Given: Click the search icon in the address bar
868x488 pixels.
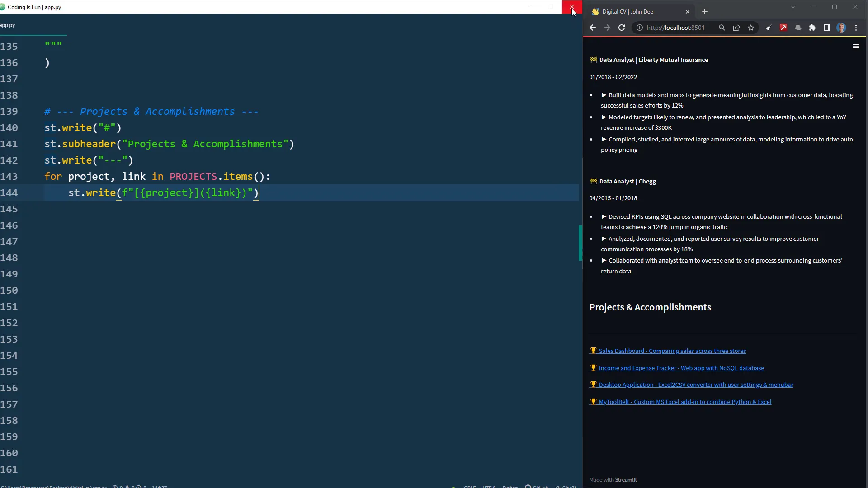Looking at the screenshot, I should [x=722, y=28].
